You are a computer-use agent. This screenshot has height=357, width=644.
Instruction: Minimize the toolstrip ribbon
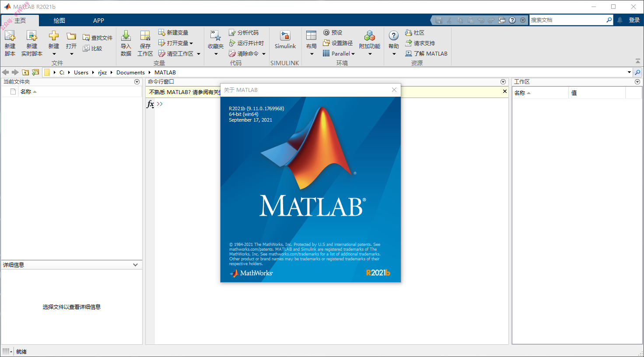(x=637, y=61)
